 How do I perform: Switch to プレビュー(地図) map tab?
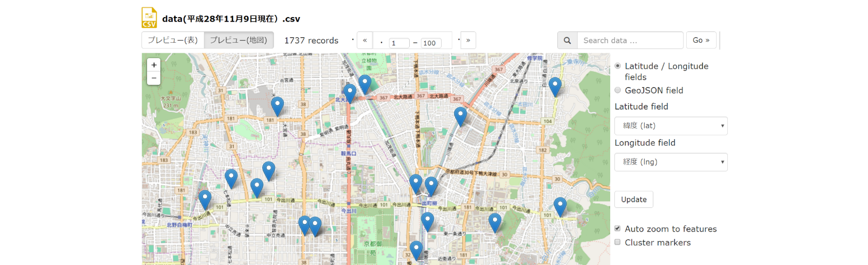point(239,41)
